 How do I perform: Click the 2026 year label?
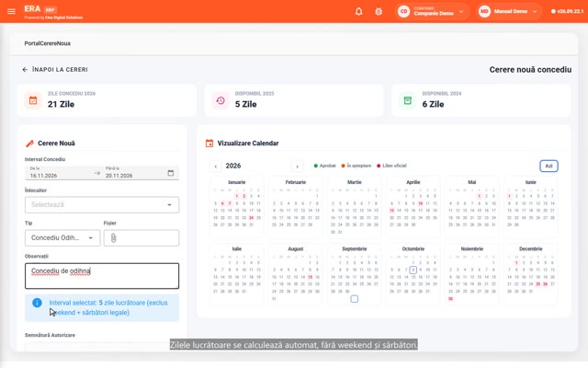click(233, 166)
